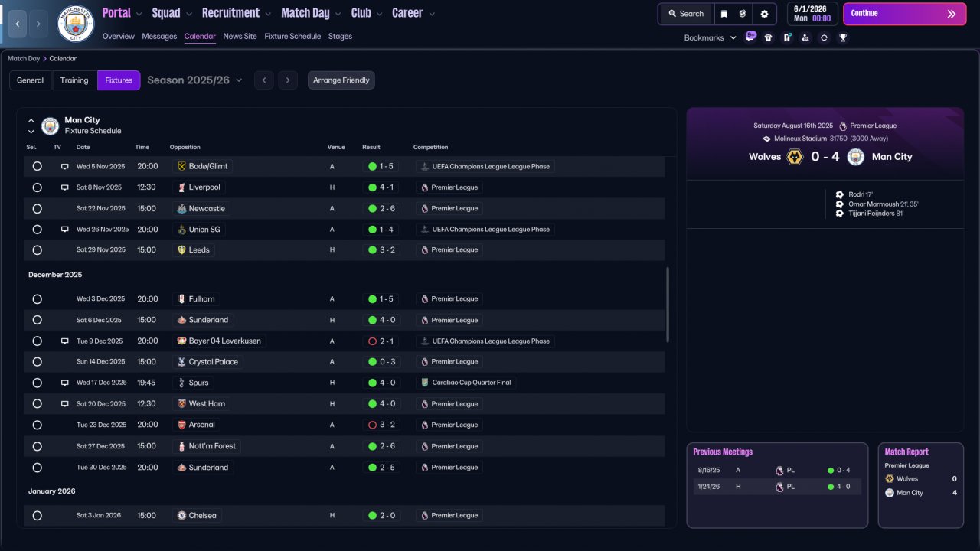The width and height of the screenshot is (980, 551).
Task: Select the Nott'm Forest fixture radio button
Action: tap(37, 446)
